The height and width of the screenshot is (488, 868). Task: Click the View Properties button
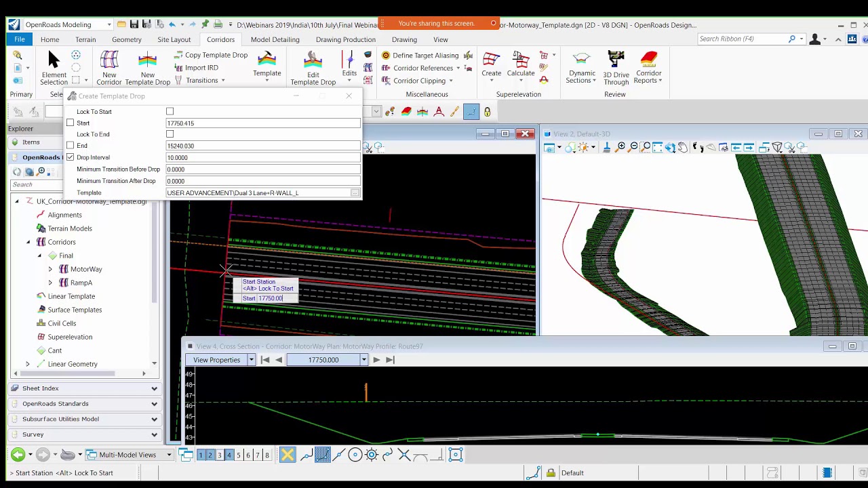[216, 360]
